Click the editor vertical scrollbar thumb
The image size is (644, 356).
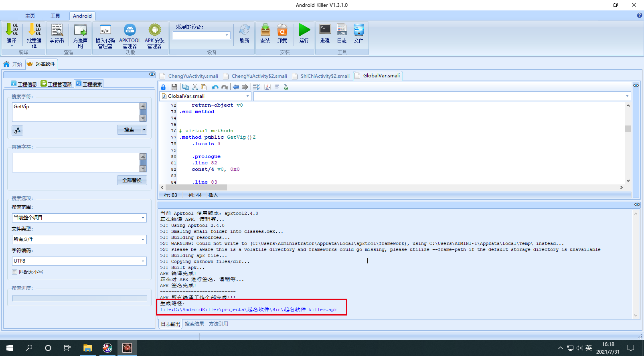628,129
